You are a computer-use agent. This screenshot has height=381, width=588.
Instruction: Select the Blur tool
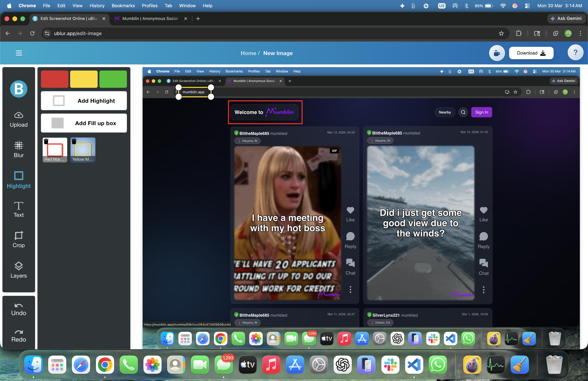click(19, 149)
